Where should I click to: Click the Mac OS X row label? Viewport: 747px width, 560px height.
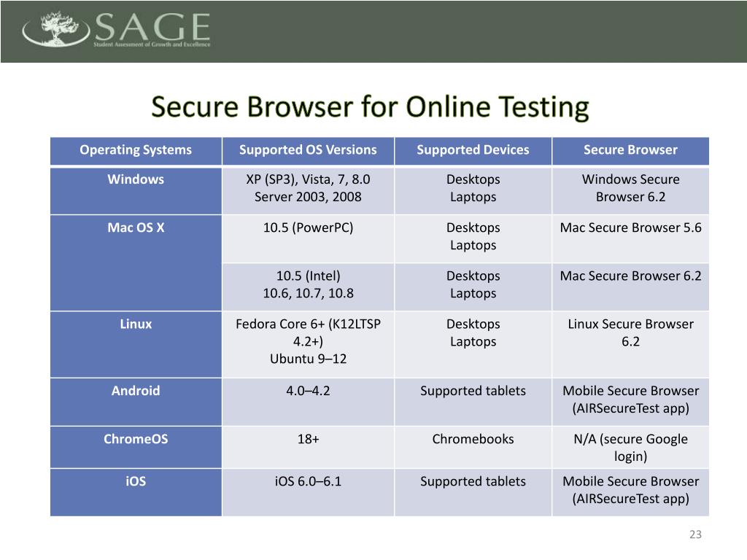[136, 262]
